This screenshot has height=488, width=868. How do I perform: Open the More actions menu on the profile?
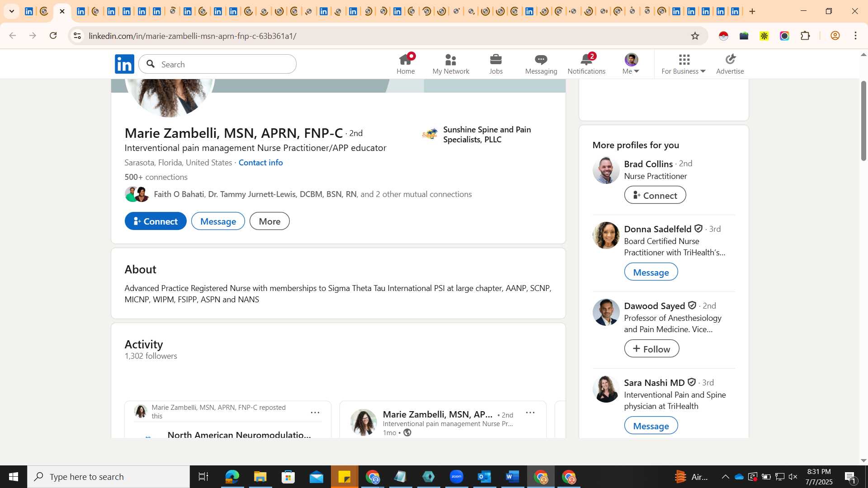point(269,221)
